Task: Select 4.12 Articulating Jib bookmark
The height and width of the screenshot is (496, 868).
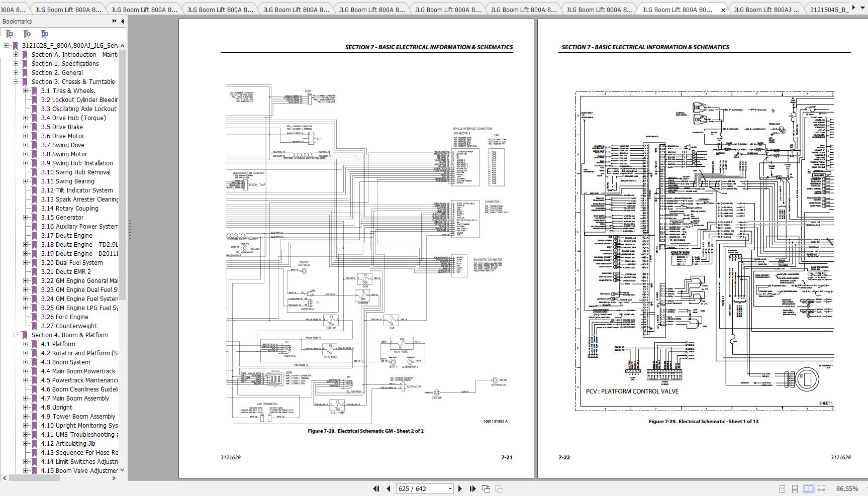Action: [x=68, y=444]
